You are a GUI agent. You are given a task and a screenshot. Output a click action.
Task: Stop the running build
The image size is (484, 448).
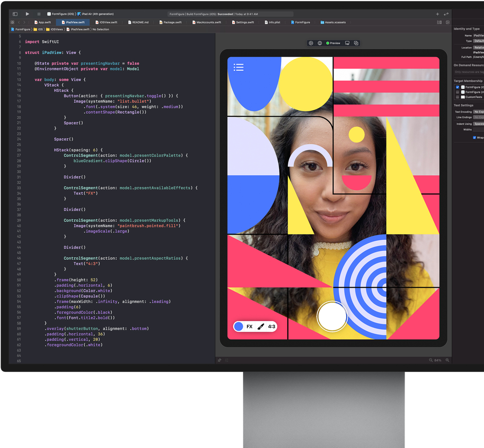pyautogui.click(x=39, y=14)
